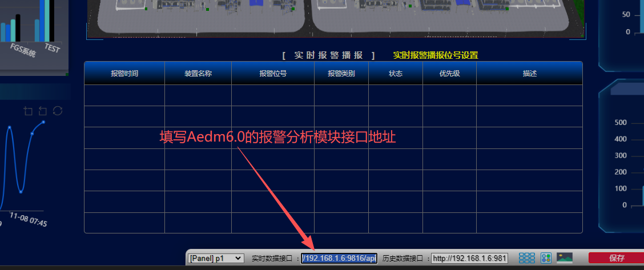
Task: Click the 优先级 column header
Action: point(449,74)
